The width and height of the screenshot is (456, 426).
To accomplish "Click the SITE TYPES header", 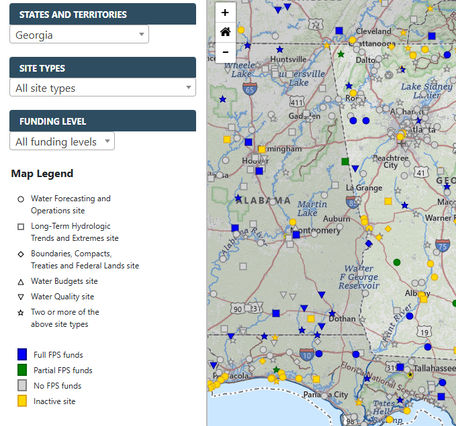I will [103, 68].
